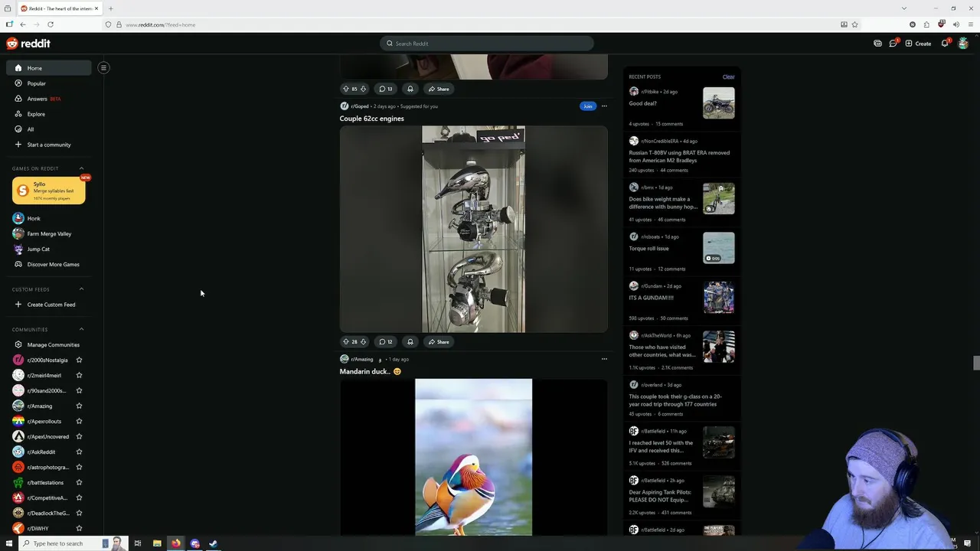The height and width of the screenshot is (551, 980).
Task: Give award to the engines post
Action: click(x=410, y=342)
